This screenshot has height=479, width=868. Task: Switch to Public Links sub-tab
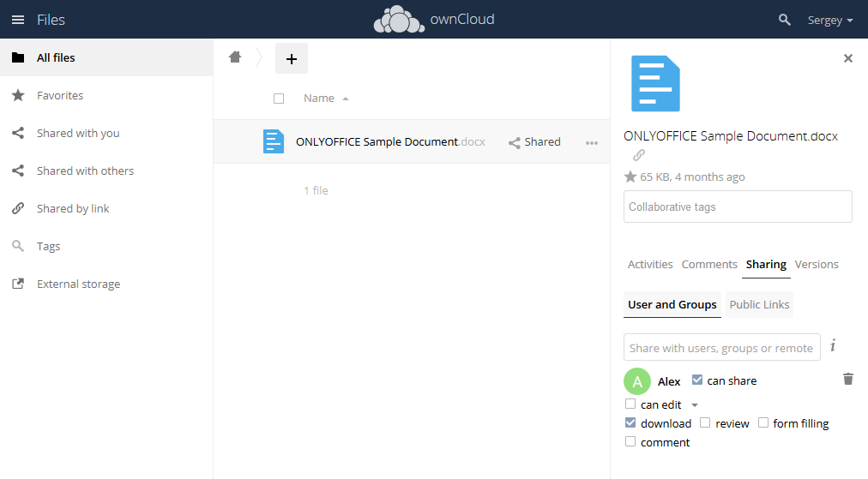click(760, 305)
